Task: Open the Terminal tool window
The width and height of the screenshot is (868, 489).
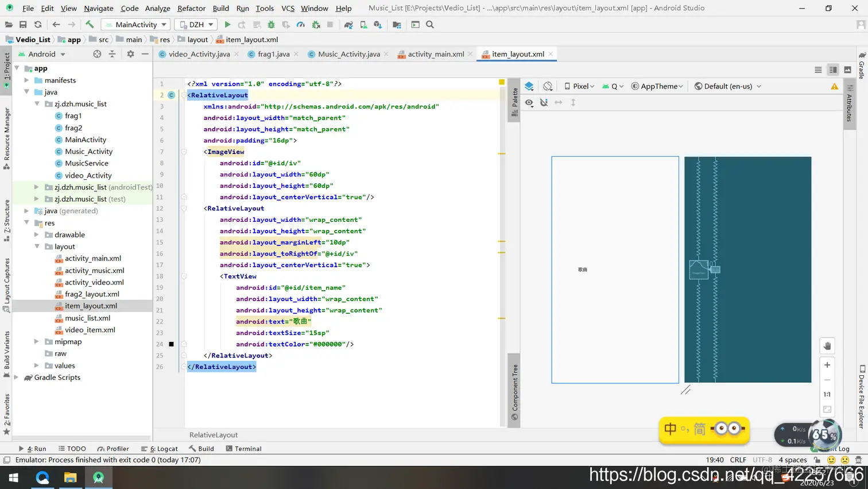Action: (x=243, y=449)
